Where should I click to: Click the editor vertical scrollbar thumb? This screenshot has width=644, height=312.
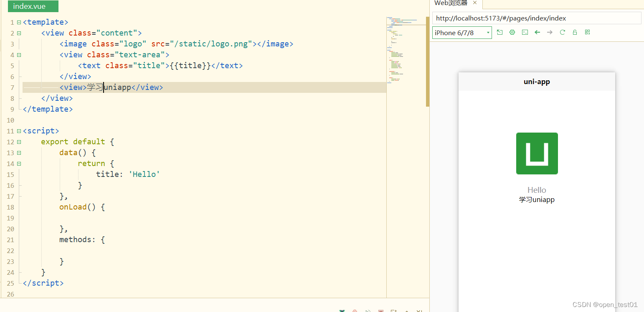pos(427,61)
